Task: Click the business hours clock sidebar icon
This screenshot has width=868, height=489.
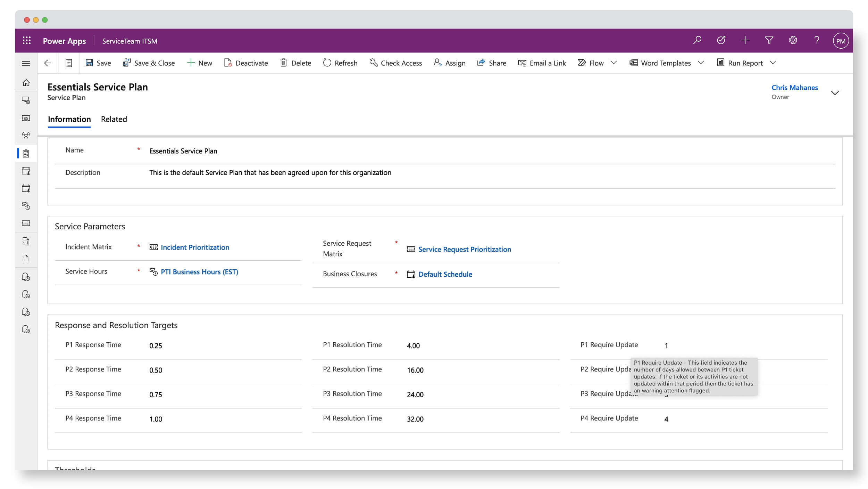Action: [x=26, y=206]
